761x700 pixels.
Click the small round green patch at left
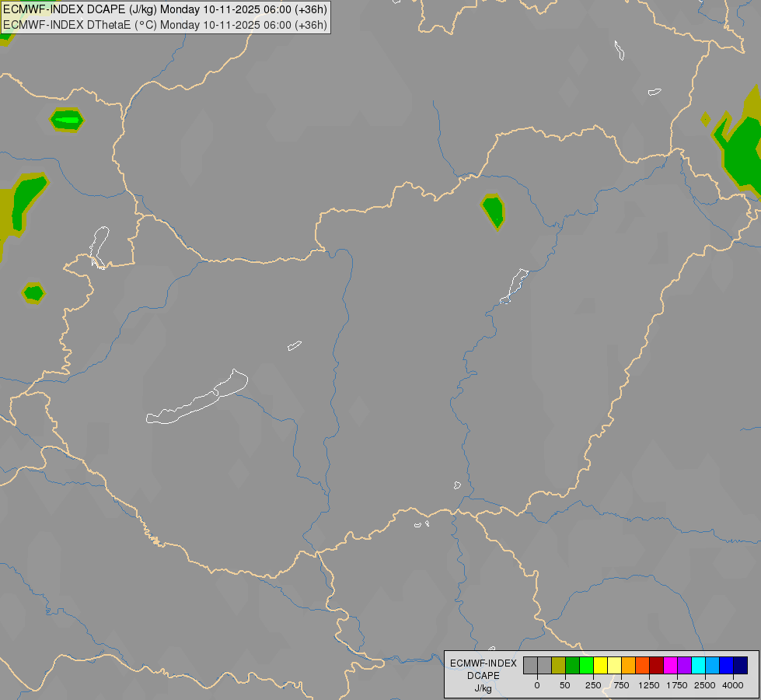tap(33, 293)
